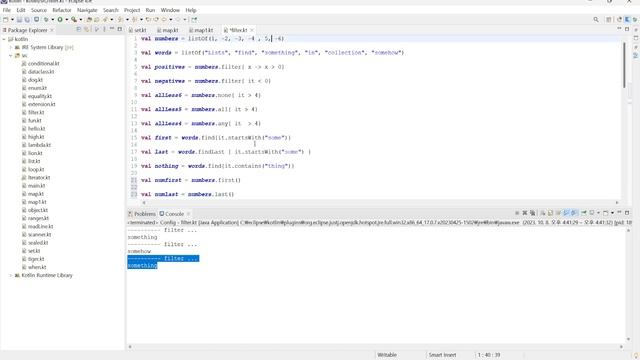Click the Debug bug icon in toolbar
This screenshot has width=640, height=360.
tap(46, 20)
